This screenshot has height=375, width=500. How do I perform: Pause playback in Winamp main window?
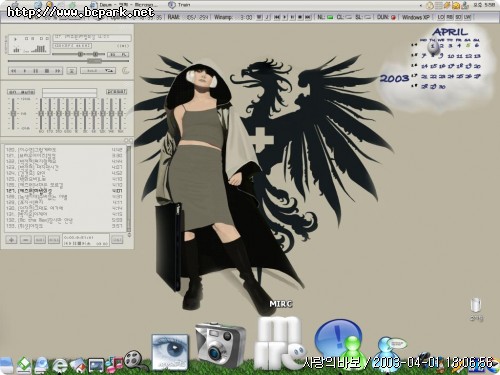[36, 71]
